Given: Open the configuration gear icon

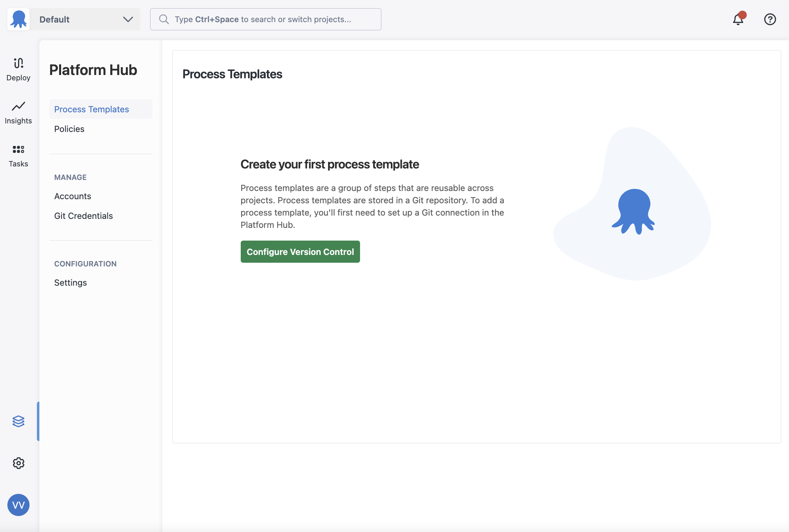Looking at the screenshot, I should [x=18, y=463].
